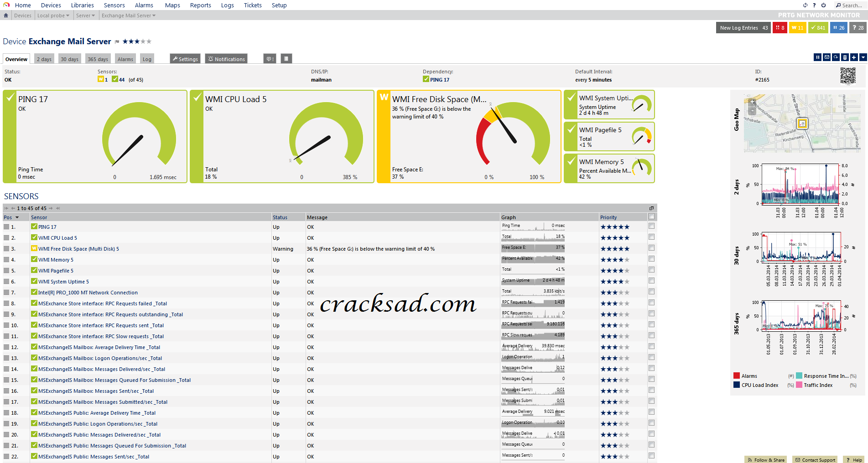Screen dimensions: 868x463
Task: Click the device flag icon next to title
Action: tap(117, 42)
